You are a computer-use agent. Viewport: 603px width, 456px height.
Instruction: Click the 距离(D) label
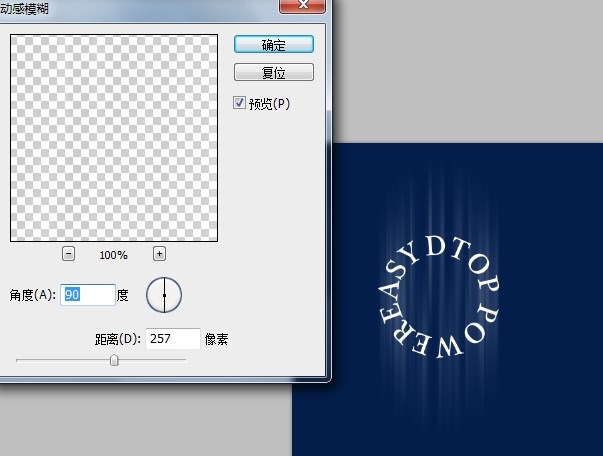pos(117,339)
